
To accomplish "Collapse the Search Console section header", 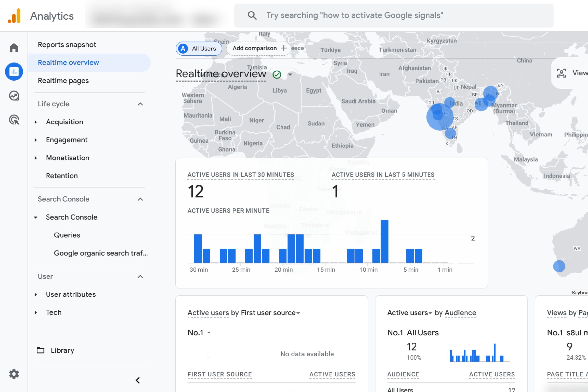I will click(140, 199).
